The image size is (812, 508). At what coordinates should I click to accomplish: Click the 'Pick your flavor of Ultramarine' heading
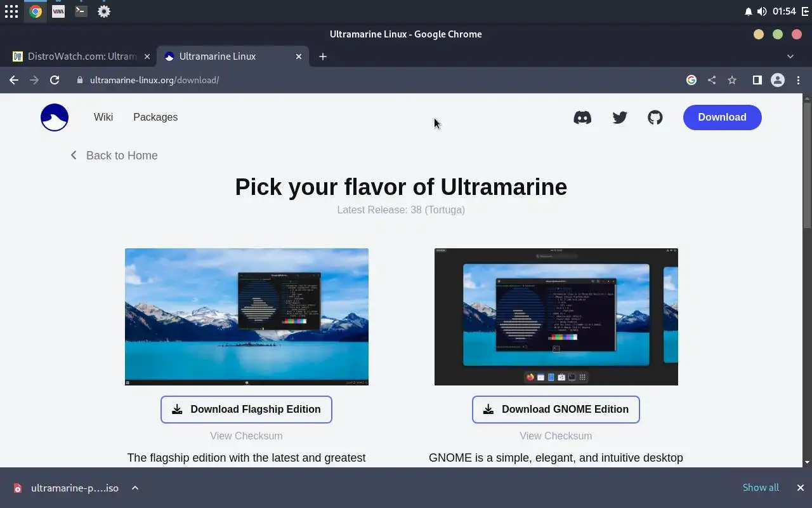pos(401,187)
